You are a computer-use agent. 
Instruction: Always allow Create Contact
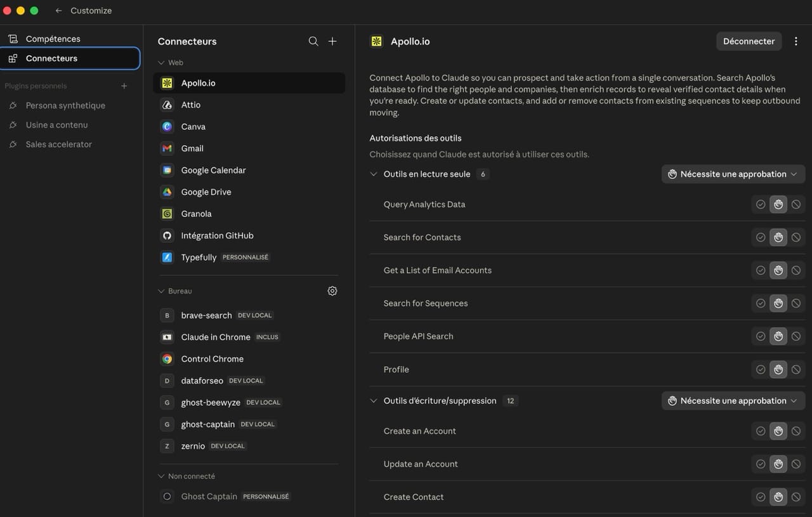point(760,497)
